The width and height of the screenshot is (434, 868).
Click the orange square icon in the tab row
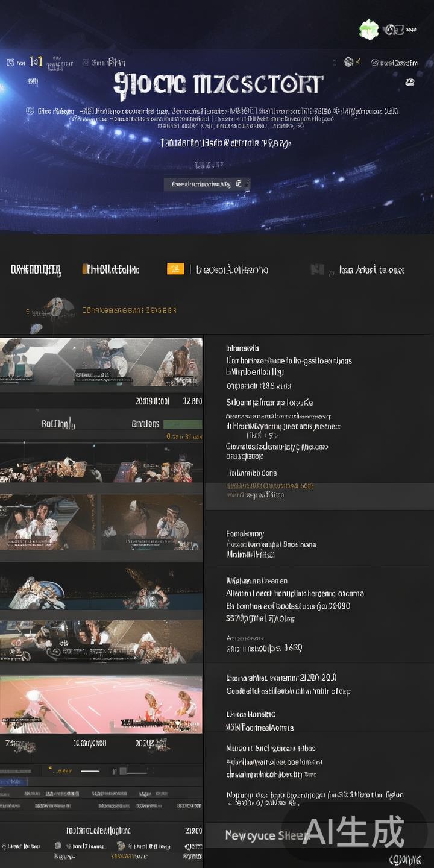point(175,269)
